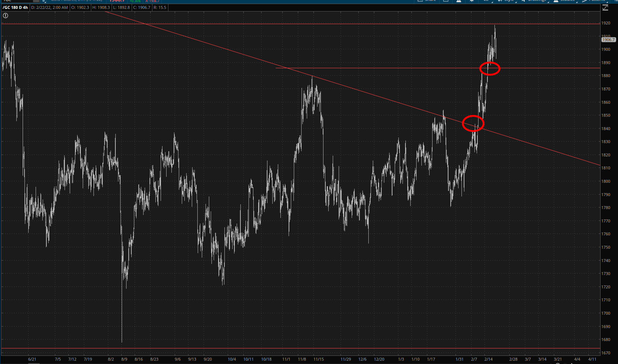Click the Share button
Screen dimensions: 618x364
point(427,1)
